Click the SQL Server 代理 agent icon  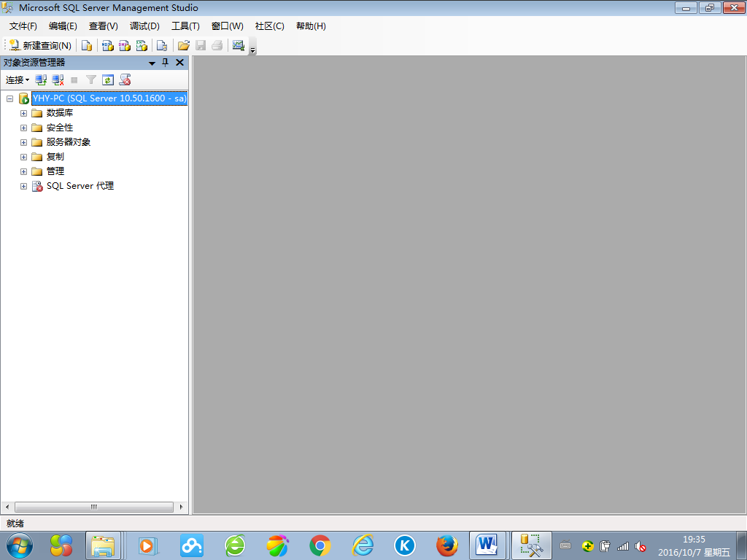(37, 186)
